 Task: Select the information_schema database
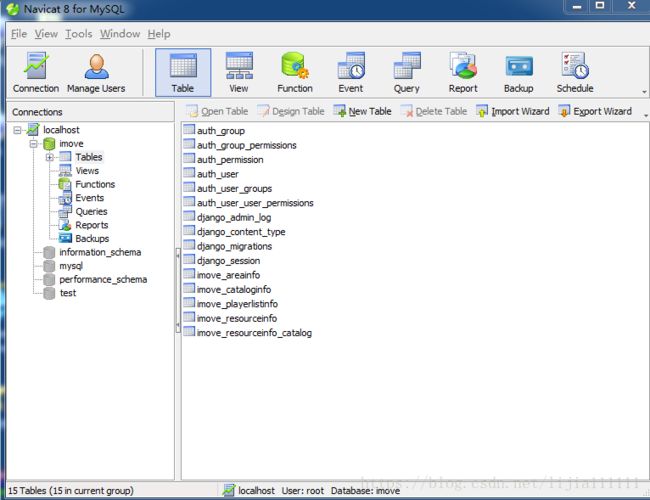click(x=100, y=252)
